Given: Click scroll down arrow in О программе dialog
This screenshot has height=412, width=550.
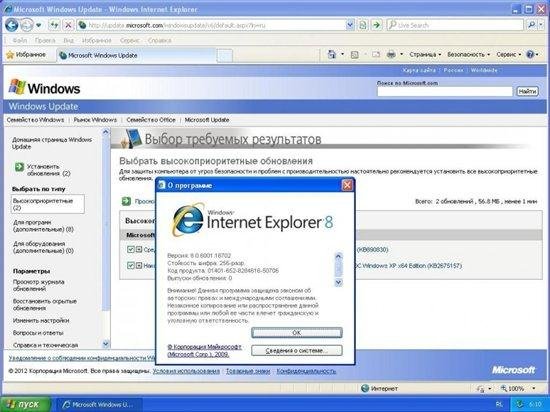Looking at the screenshot, I should click(x=338, y=282).
